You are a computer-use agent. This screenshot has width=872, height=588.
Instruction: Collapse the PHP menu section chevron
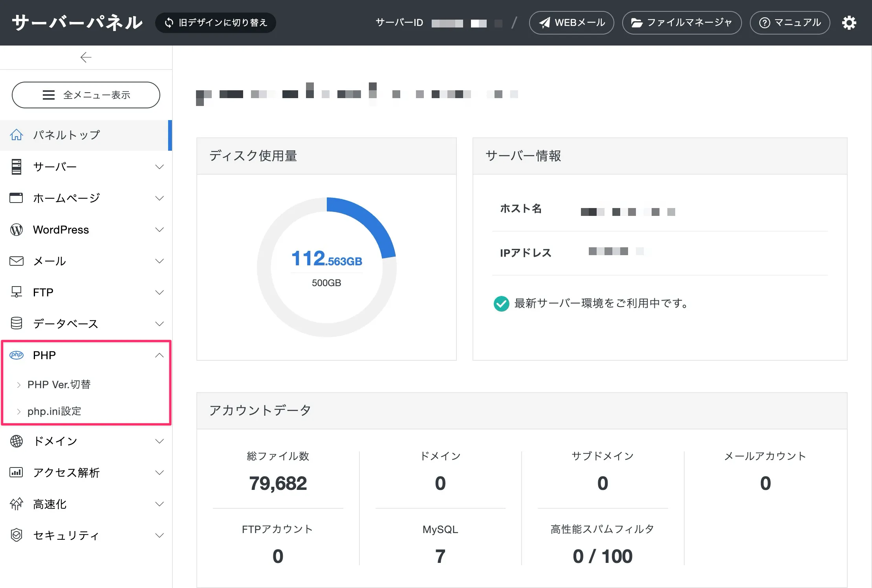(x=159, y=355)
